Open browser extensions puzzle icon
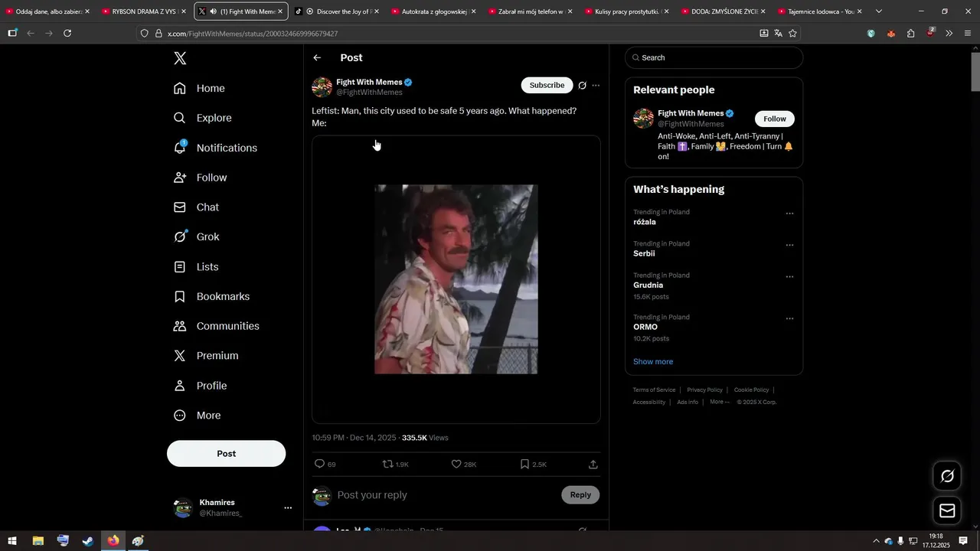The width and height of the screenshot is (980, 551). click(910, 34)
